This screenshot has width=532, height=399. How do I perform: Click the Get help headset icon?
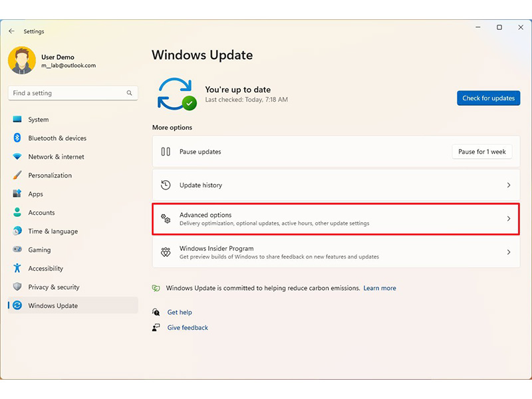click(156, 312)
